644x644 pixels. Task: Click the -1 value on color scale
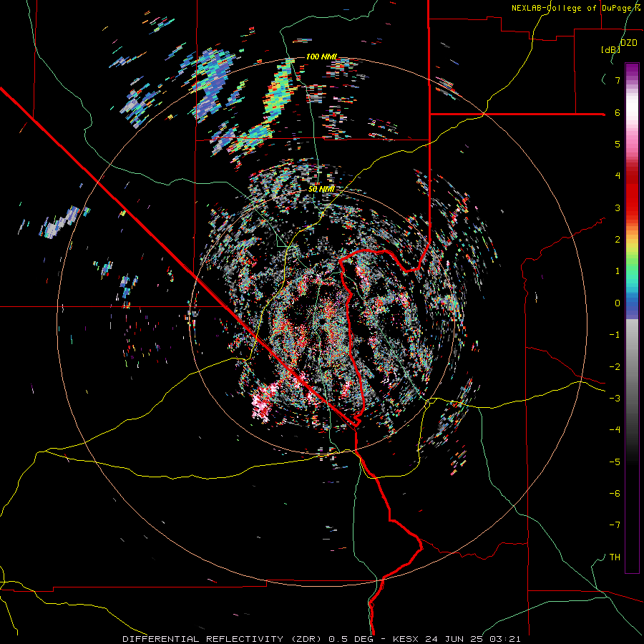click(x=615, y=335)
